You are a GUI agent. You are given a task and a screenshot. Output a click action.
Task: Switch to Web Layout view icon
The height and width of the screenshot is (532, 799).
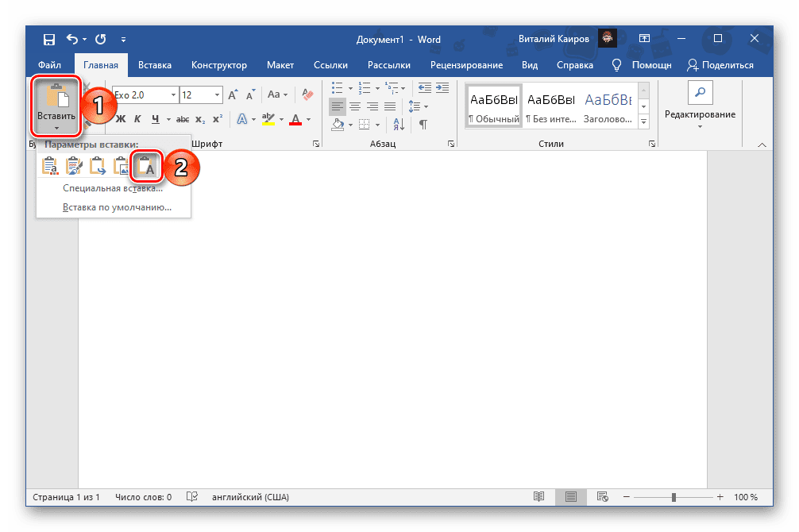point(602,497)
